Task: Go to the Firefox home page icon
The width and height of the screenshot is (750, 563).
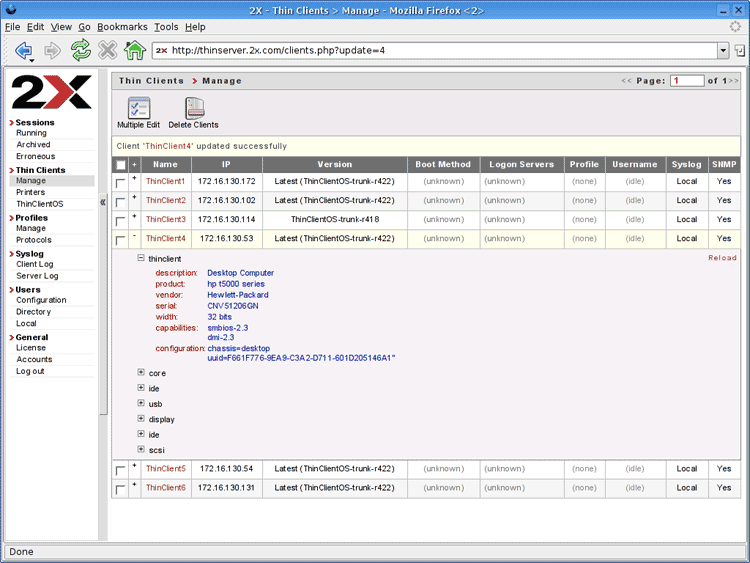Action: [x=135, y=50]
